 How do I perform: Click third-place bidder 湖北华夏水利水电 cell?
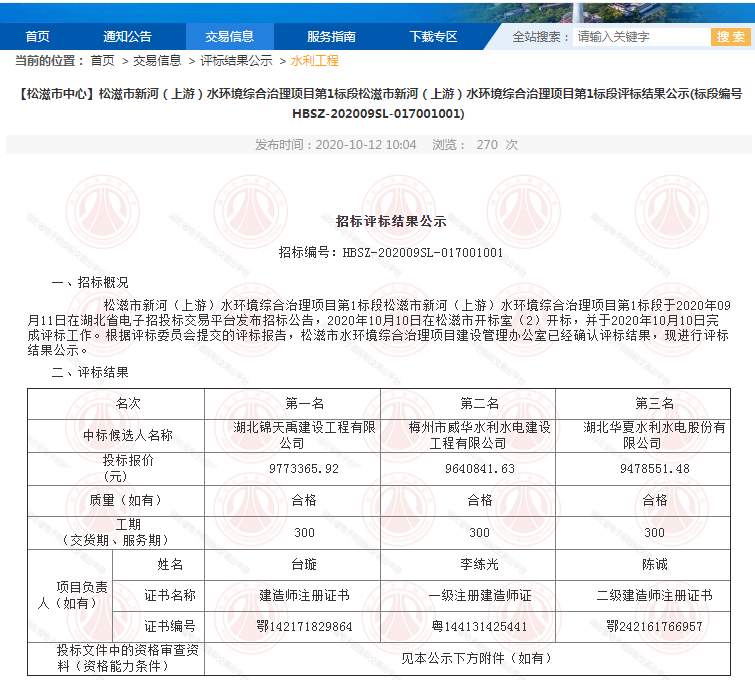655,434
